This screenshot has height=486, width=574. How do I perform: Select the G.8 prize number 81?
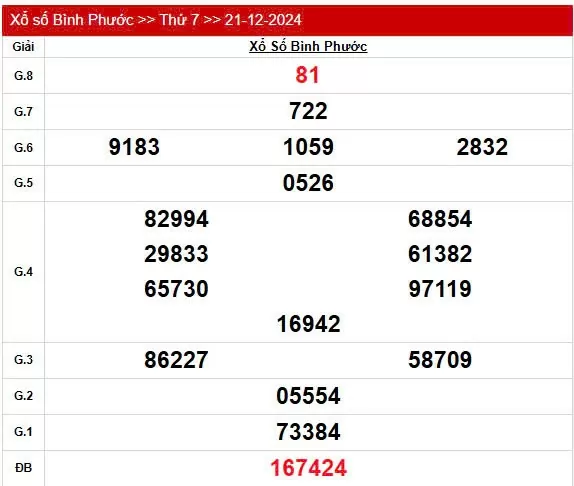click(x=308, y=75)
